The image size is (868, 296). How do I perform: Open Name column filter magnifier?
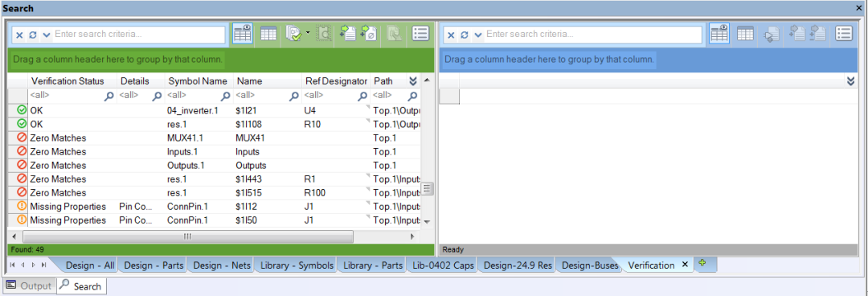tap(294, 96)
